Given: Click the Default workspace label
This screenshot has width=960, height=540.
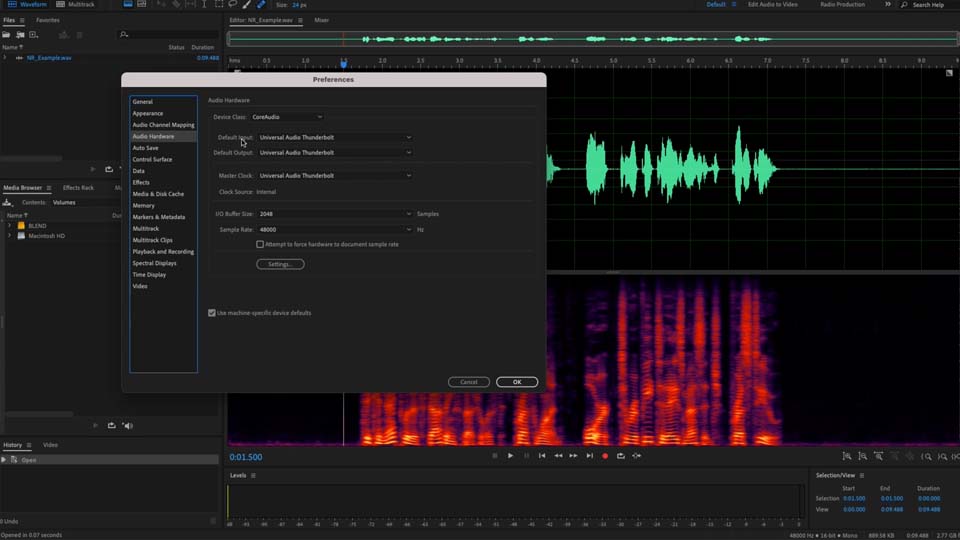Looking at the screenshot, I should point(716,4).
